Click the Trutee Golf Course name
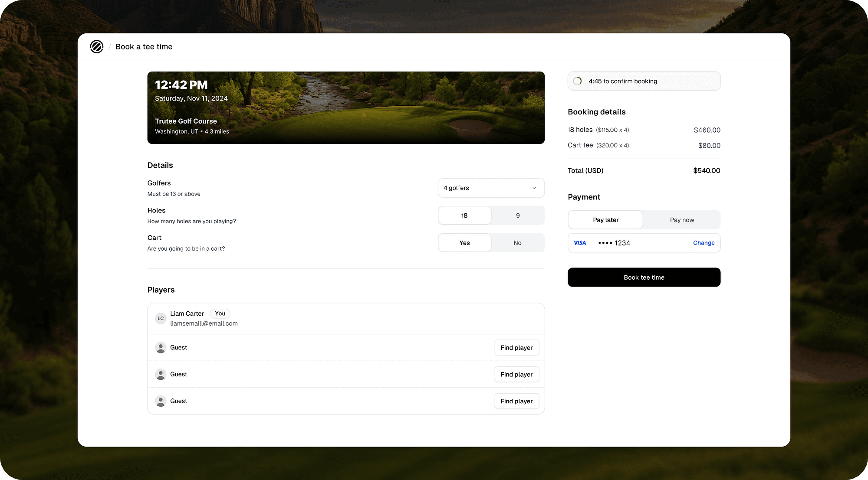 click(x=186, y=121)
